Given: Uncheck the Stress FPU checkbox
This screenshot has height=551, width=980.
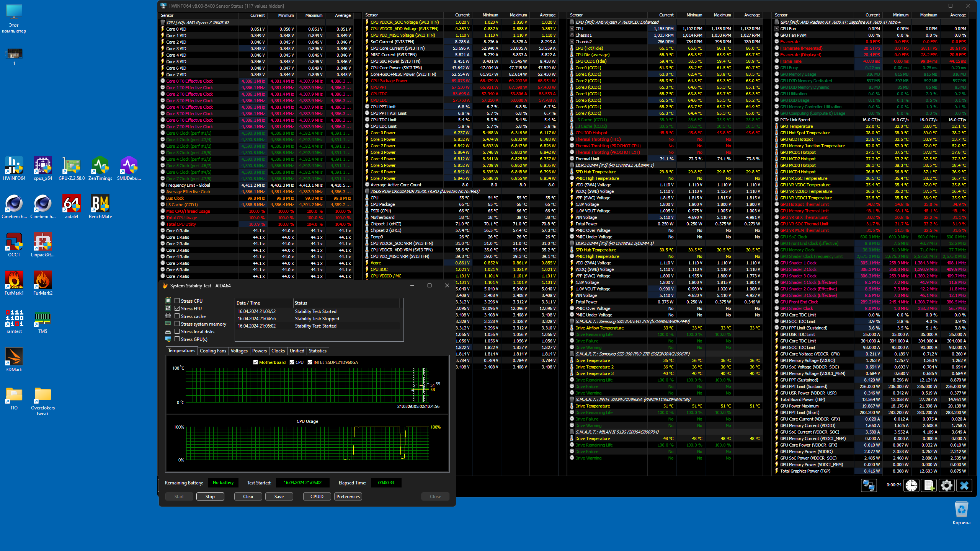Looking at the screenshot, I should point(177,308).
